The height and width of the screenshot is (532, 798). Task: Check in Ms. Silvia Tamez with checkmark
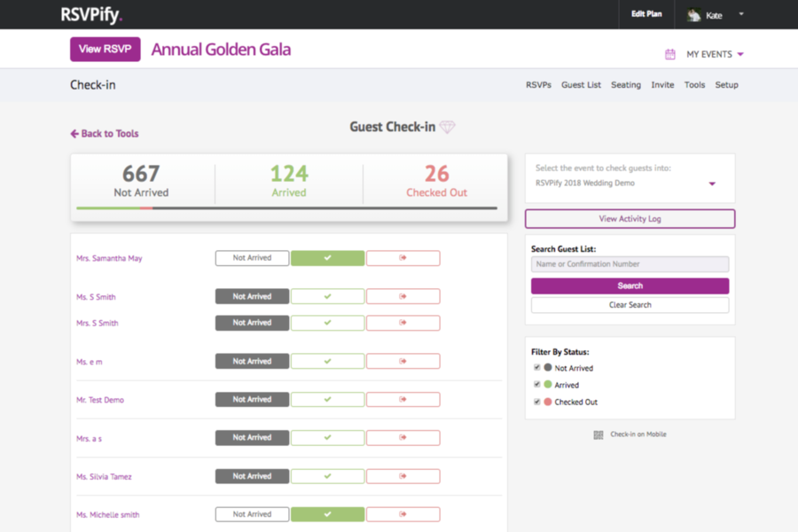tap(328, 476)
